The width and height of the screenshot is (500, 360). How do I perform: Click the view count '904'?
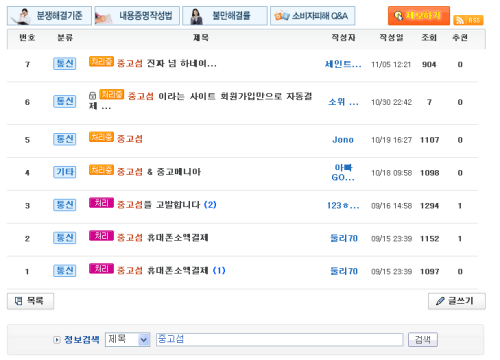(429, 65)
